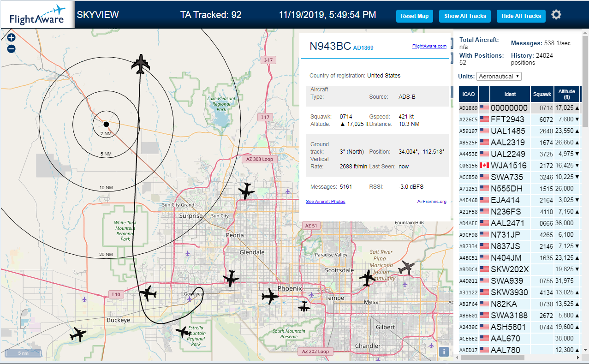Sort table by Altitude (ft) column
The height and width of the screenshot is (364, 589).
567,94
